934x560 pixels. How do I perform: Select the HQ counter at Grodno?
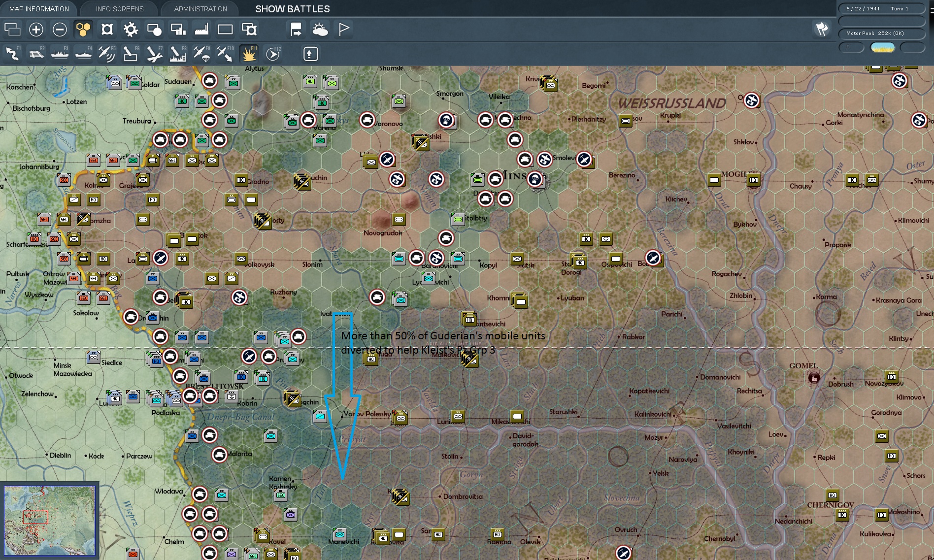[241, 180]
